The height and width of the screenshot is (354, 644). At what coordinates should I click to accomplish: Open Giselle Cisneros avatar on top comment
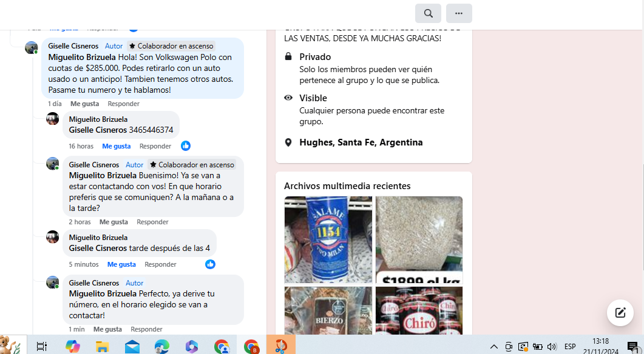31,47
